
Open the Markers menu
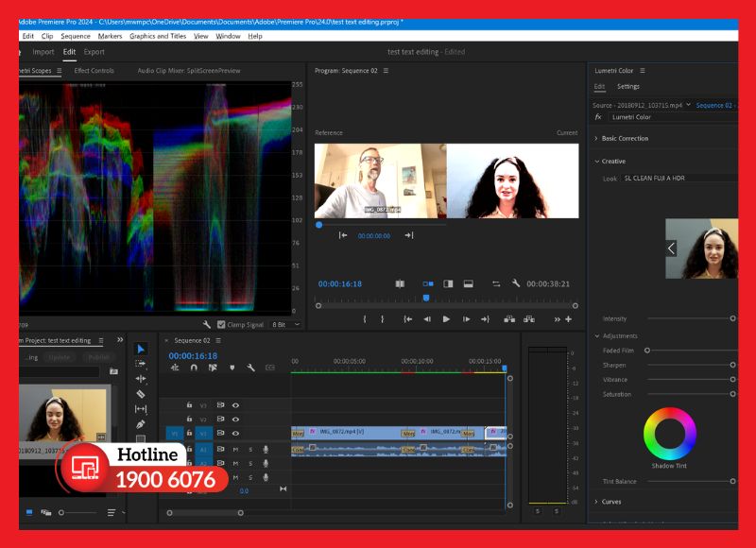click(110, 36)
